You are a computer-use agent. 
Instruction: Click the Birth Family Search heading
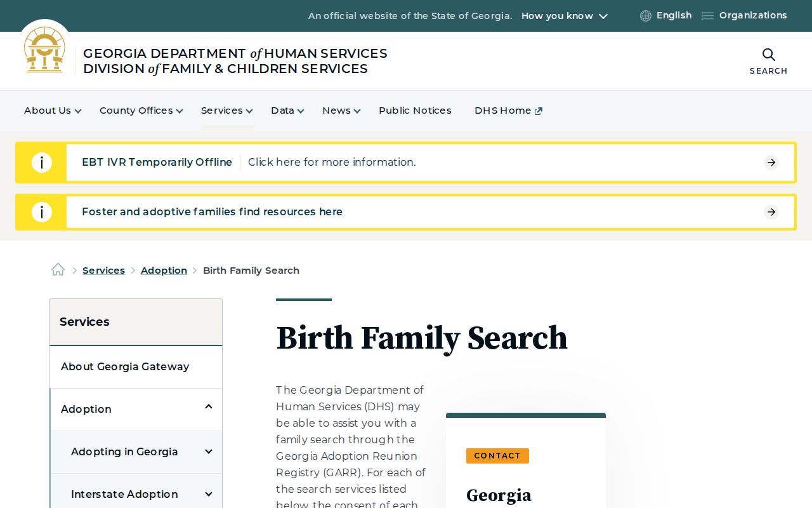click(422, 338)
